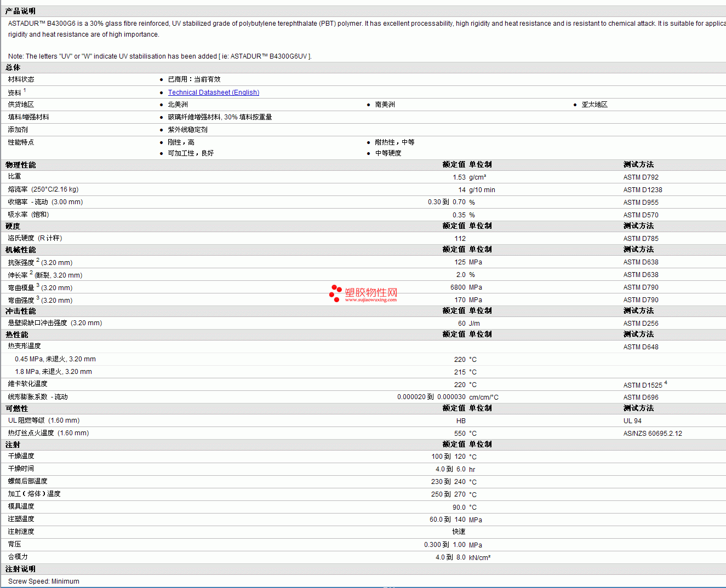726x588 pixels.
Task: Select the 干燥时间 row label
Action: (x=21, y=469)
